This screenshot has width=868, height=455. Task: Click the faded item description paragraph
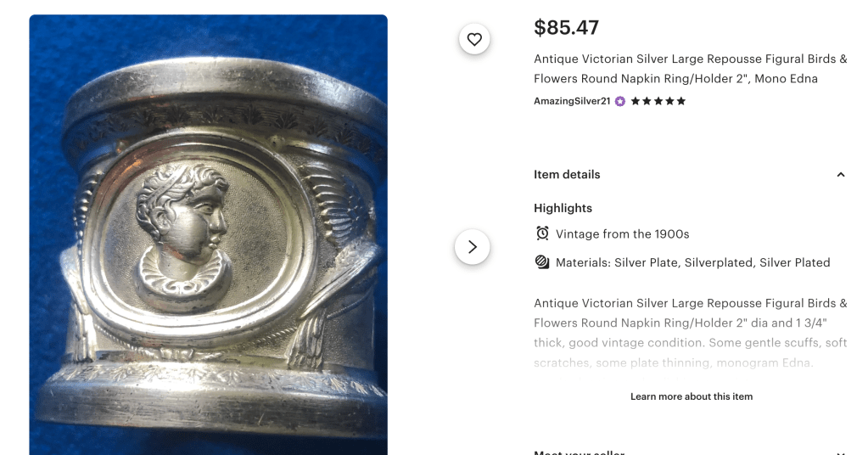[x=690, y=333]
